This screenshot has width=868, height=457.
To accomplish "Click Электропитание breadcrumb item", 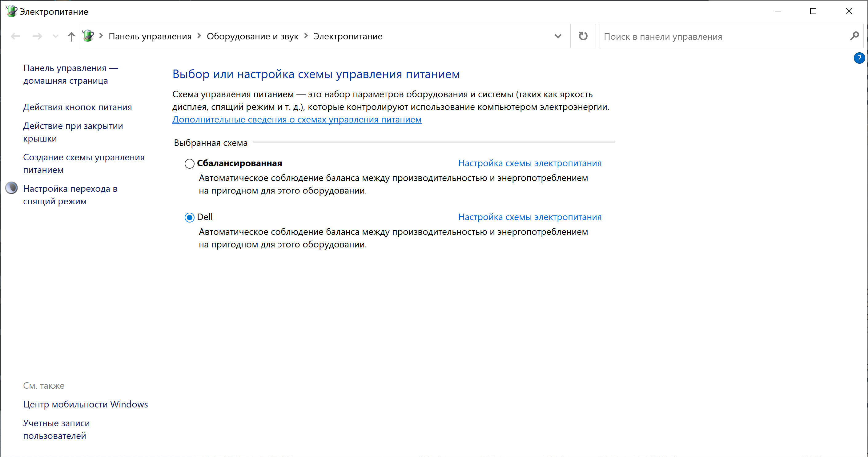I will [348, 36].
